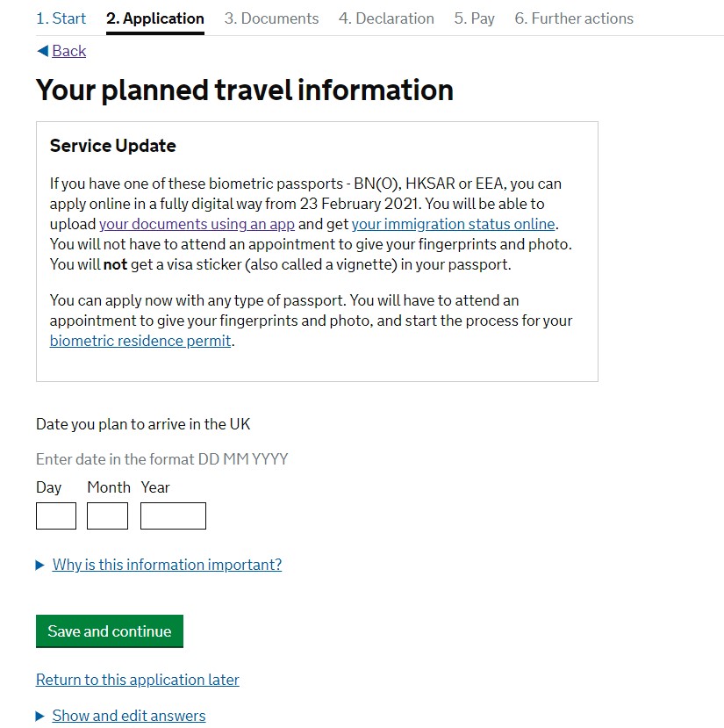
Task: Jump to the '5. Pay' step
Action: click(x=474, y=18)
